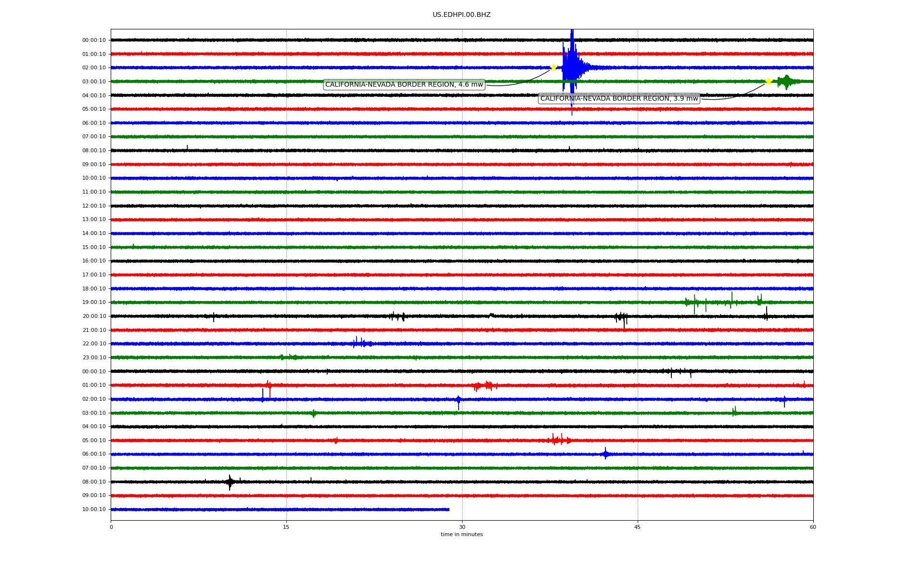Screen dimensions: 924x578
Task: Click the green waveform burst after the 3.9 star
Action: (x=787, y=82)
